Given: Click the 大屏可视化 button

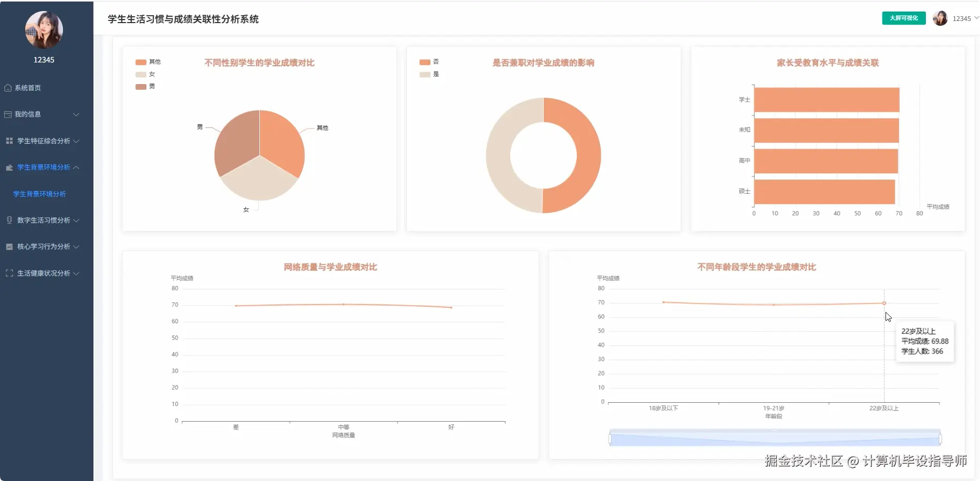Looking at the screenshot, I should pyautogui.click(x=903, y=18).
